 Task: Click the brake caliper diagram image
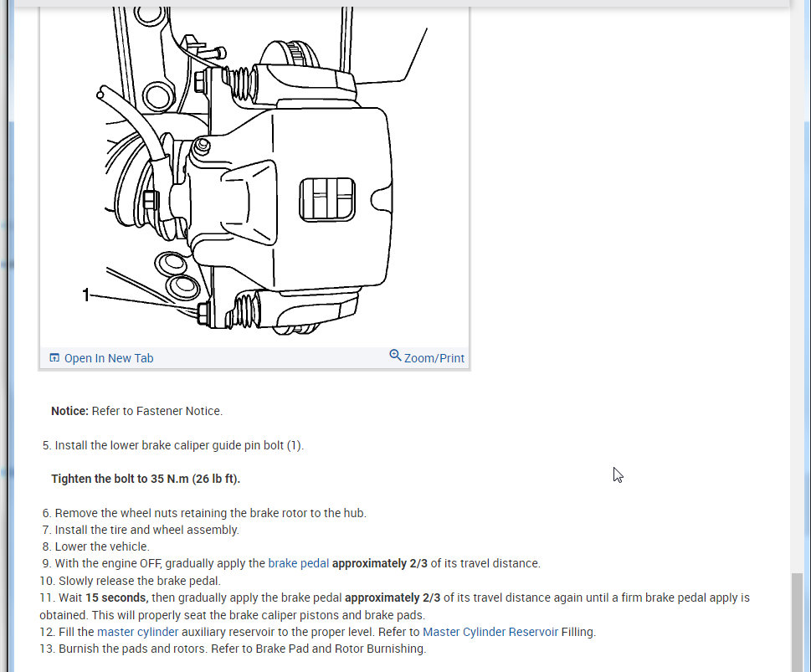click(x=254, y=176)
